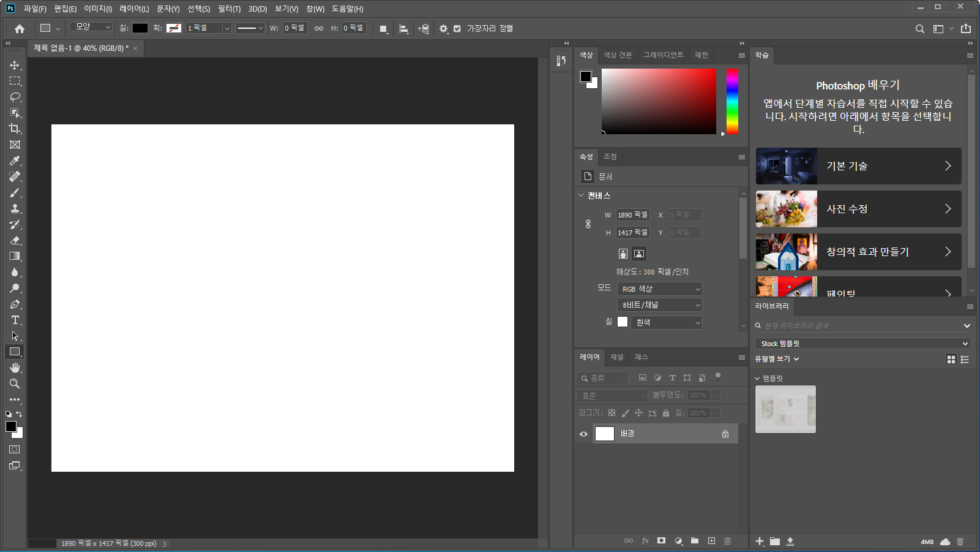Click the share icon at top right
Screen dimensions: 980x552
(966, 28)
